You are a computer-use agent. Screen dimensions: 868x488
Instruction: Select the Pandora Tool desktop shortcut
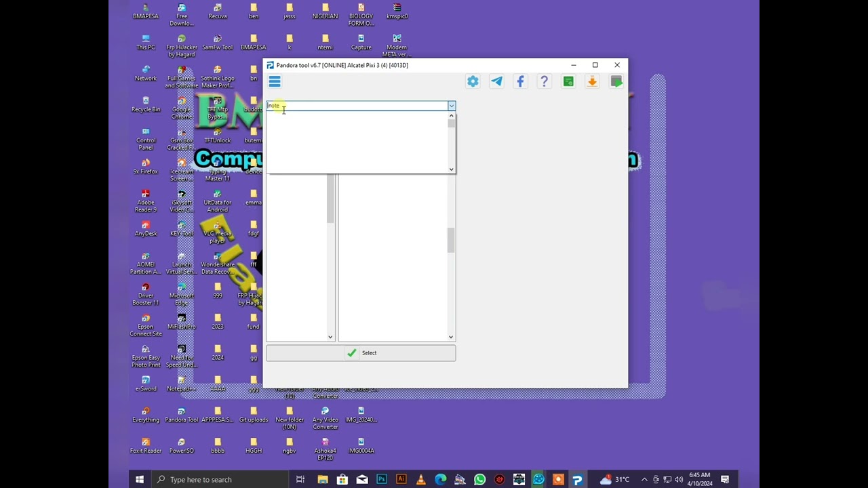(x=182, y=415)
